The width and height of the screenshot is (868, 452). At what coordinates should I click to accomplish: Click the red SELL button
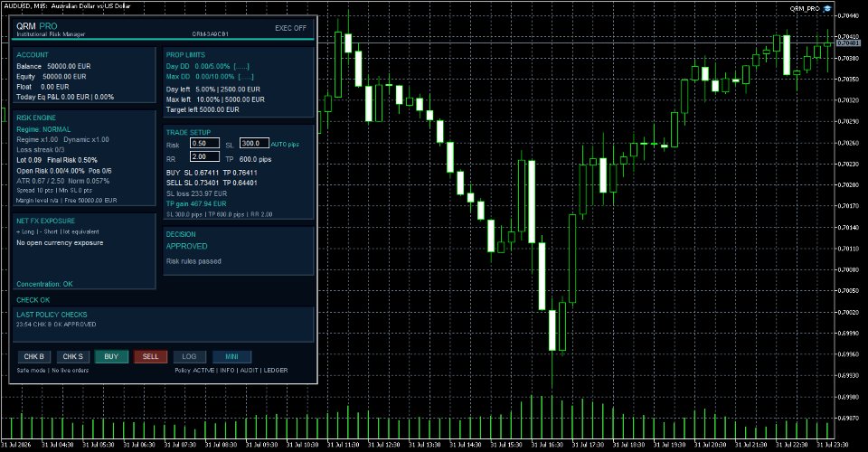pyautogui.click(x=151, y=357)
